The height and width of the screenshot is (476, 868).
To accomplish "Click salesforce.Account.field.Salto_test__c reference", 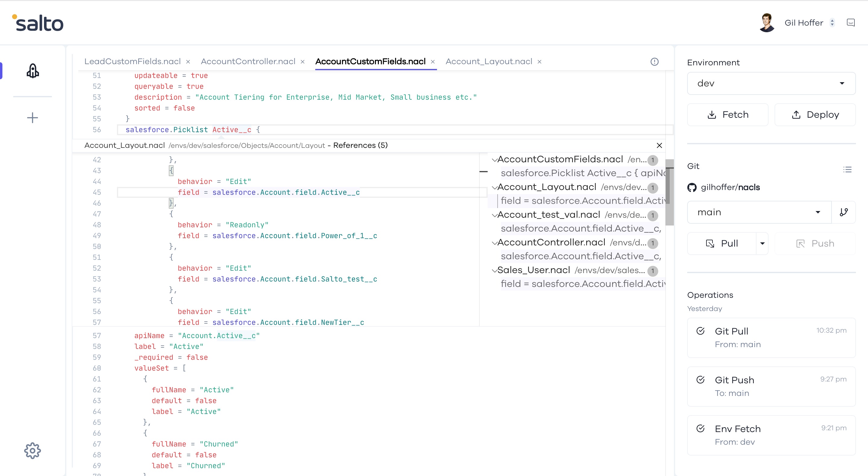I will coord(294,279).
